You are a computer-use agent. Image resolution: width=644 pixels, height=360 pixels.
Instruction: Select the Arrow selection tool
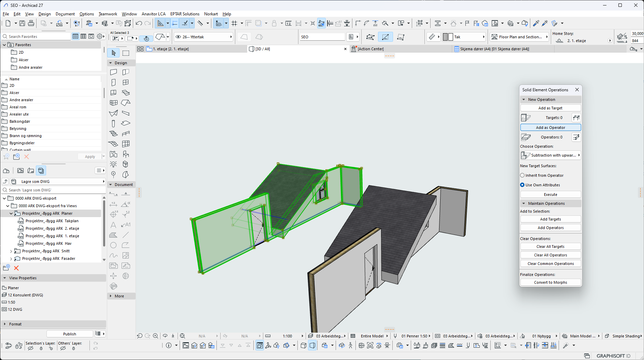point(114,53)
